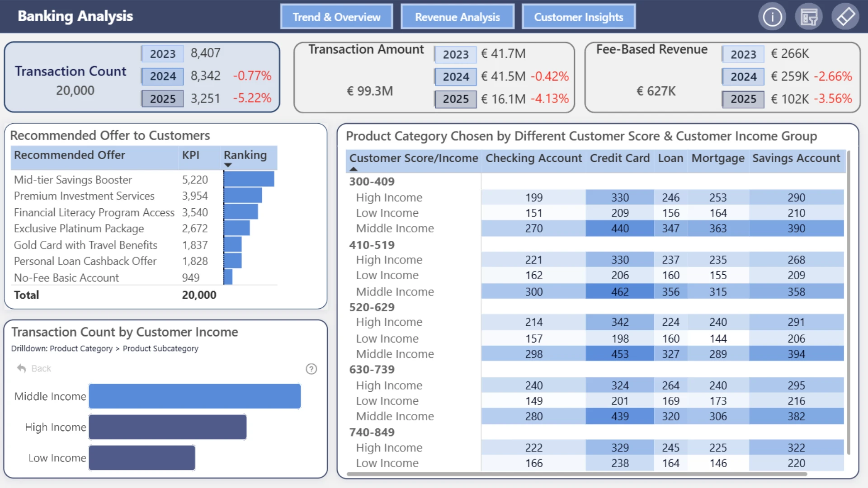Click the Customer Score/Income sort arrow
Screen dimensions: 868x488
coord(354,169)
